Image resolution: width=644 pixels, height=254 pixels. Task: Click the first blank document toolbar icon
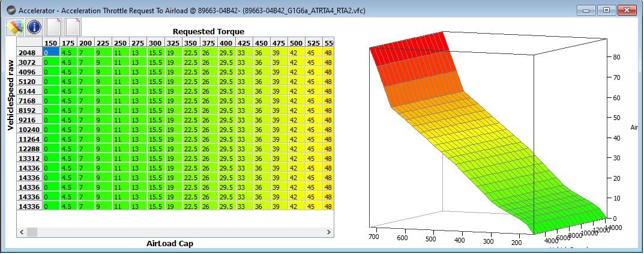coord(54,27)
